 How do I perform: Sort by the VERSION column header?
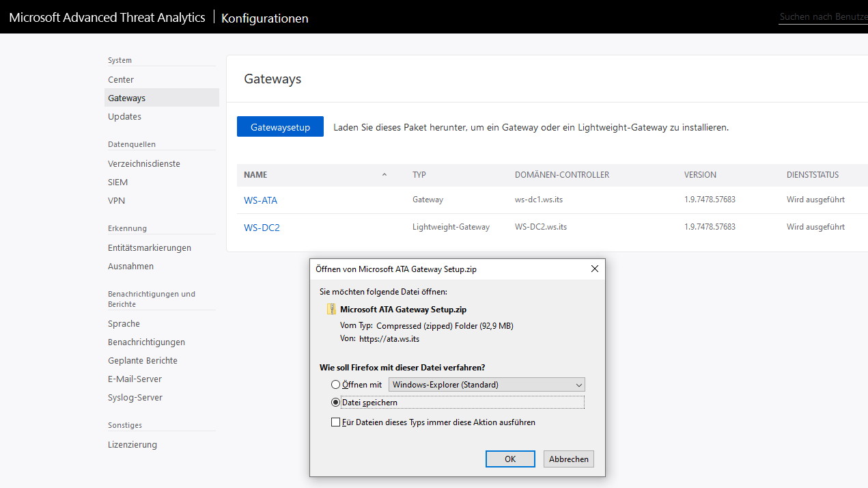[x=700, y=175]
